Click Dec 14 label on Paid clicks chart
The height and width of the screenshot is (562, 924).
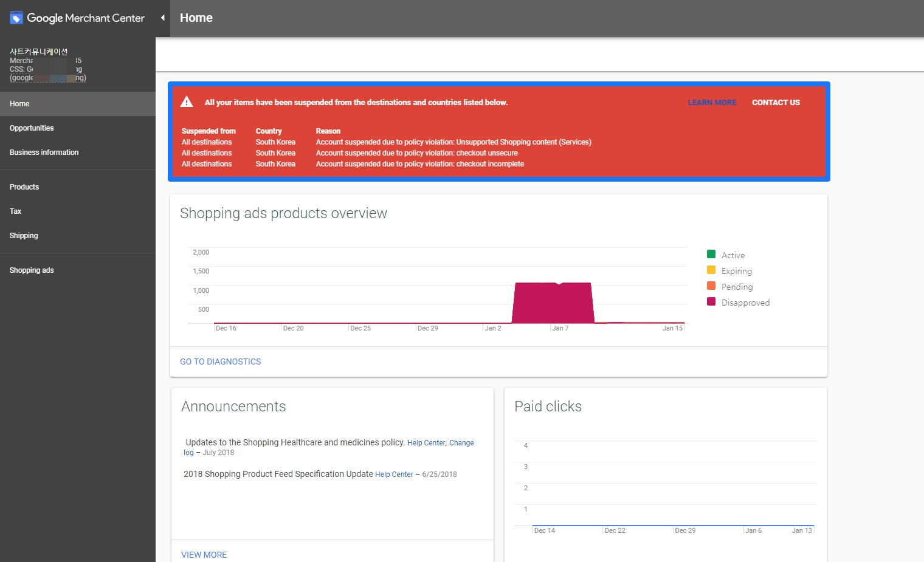(545, 530)
